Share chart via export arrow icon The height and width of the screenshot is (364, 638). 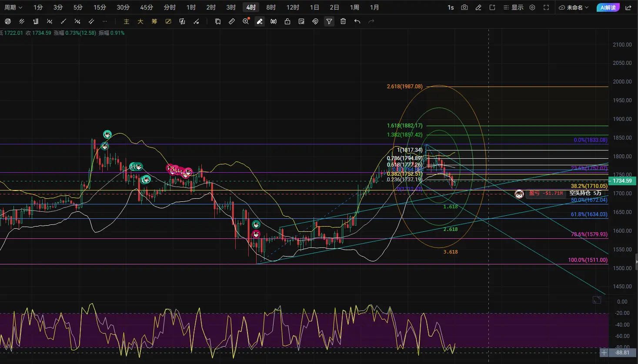point(628,7)
